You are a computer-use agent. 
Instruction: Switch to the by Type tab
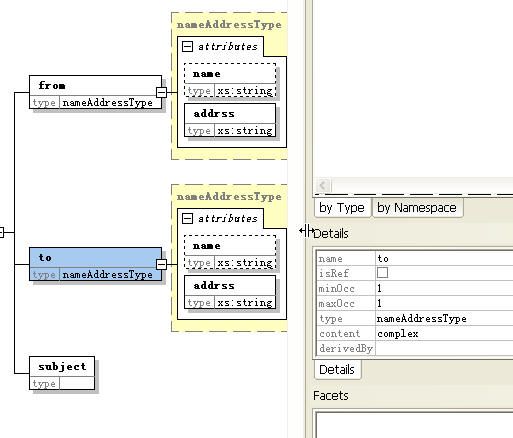(342, 208)
